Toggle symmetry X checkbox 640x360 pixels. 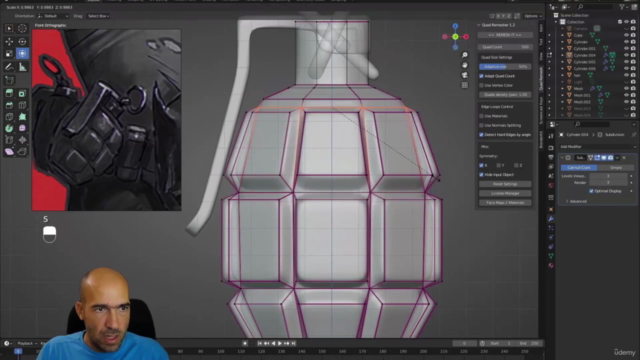(x=481, y=165)
